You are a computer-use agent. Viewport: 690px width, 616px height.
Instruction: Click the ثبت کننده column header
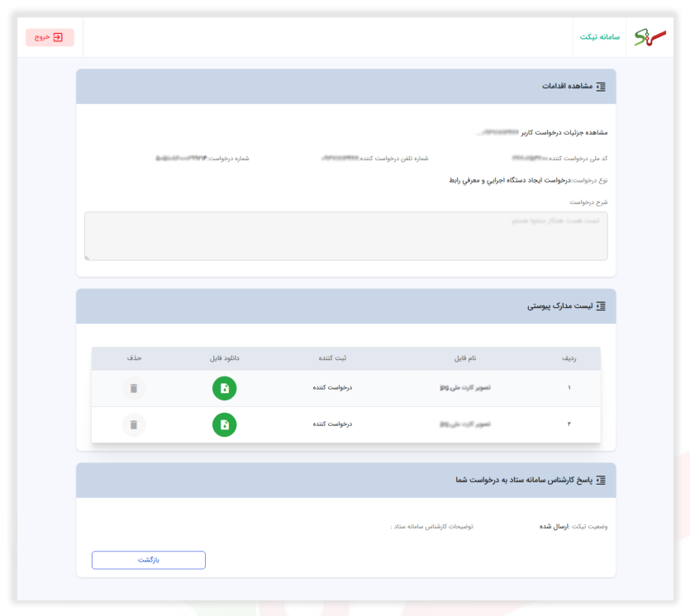[332, 358]
